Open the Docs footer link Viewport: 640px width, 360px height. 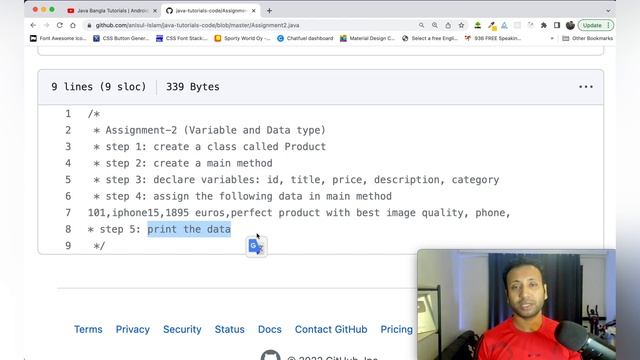pos(270,329)
